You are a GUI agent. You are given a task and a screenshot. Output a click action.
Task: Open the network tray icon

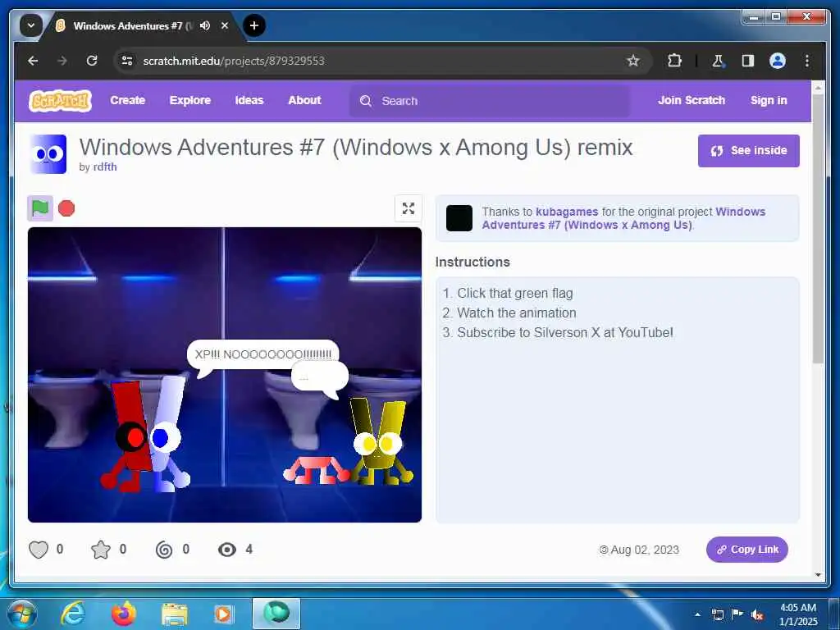pos(717,614)
